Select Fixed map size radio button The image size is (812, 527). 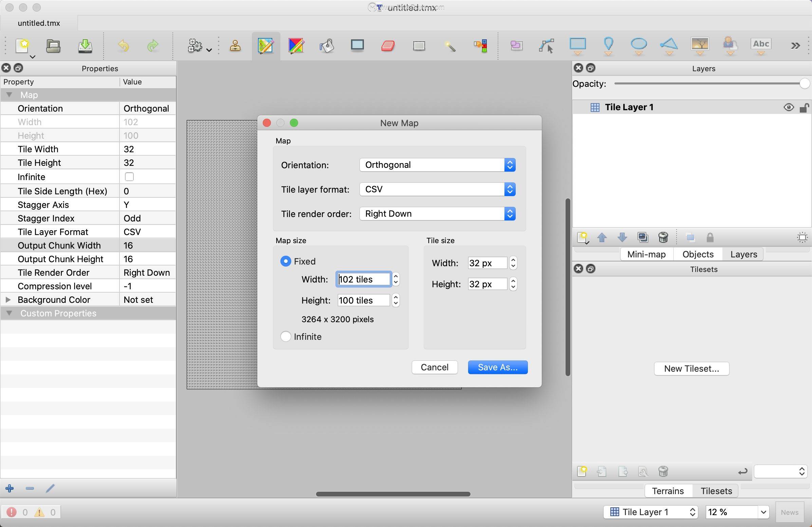(285, 260)
